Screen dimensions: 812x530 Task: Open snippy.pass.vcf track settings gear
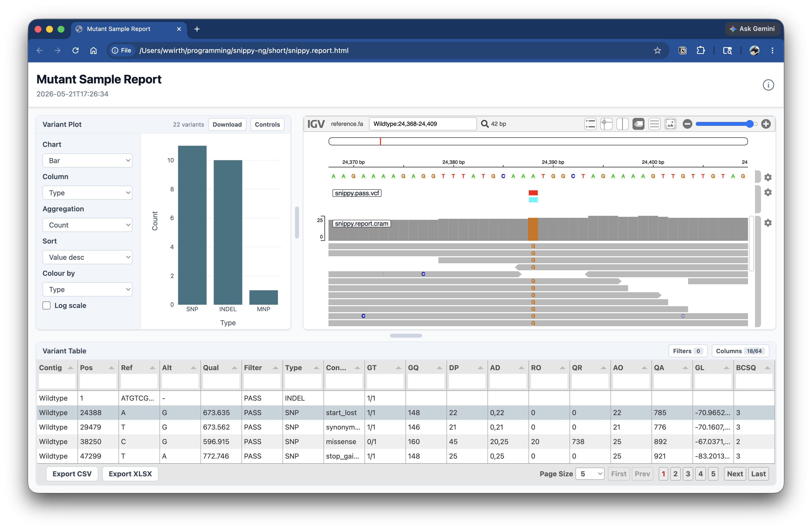point(768,193)
